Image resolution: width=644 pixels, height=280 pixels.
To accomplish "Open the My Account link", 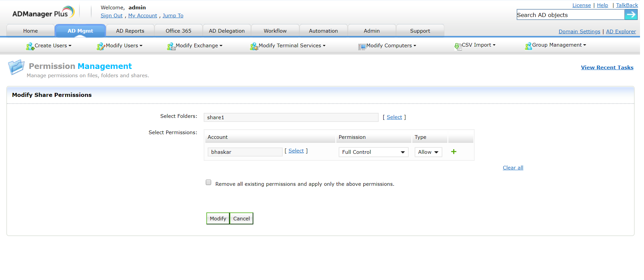I will (143, 16).
